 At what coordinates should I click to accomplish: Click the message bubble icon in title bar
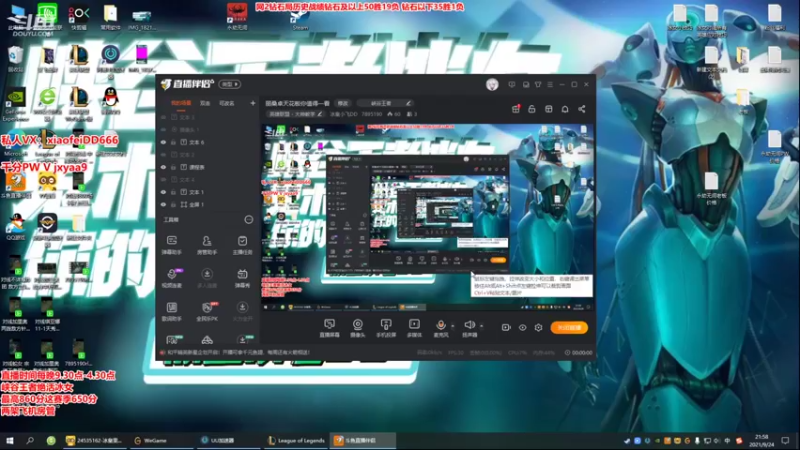512,85
